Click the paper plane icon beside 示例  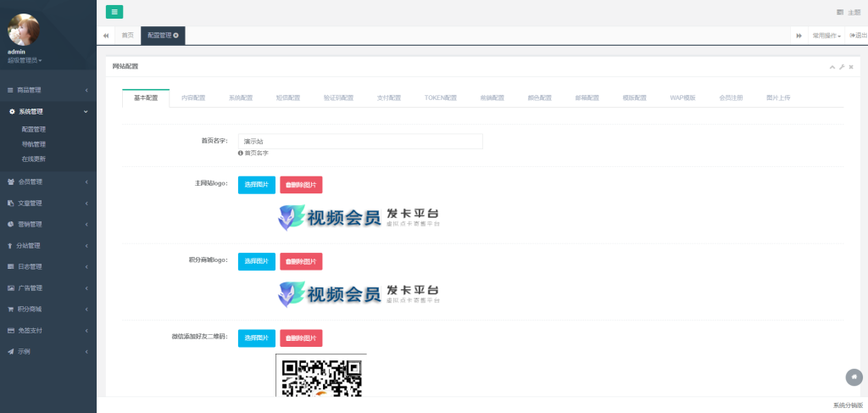tap(10, 352)
